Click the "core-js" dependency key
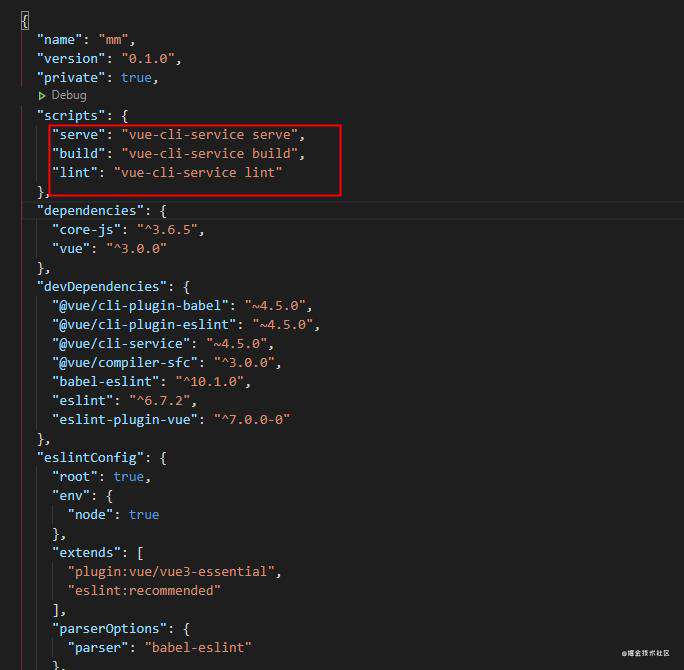684x670 pixels. 86,230
